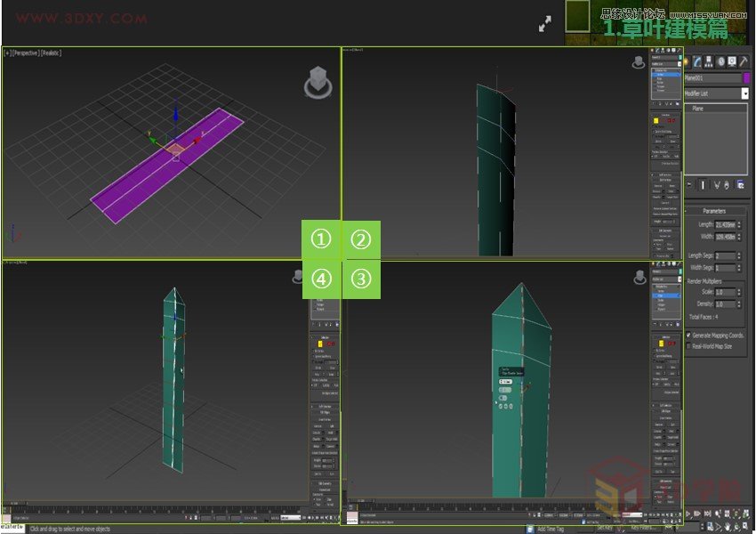Select the Pan view hand tool
756x534 pixels.
[728, 526]
